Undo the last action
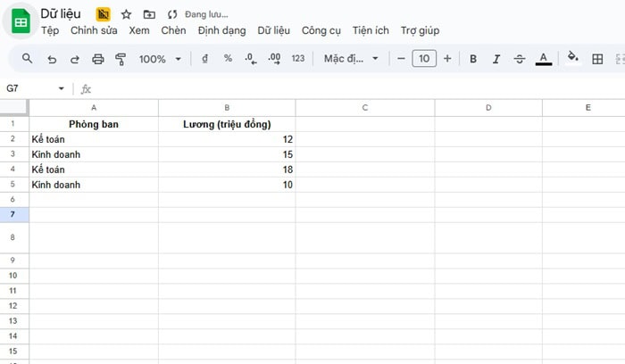Image resolution: width=625 pixels, height=364 pixels. pyautogui.click(x=52, y=59)
